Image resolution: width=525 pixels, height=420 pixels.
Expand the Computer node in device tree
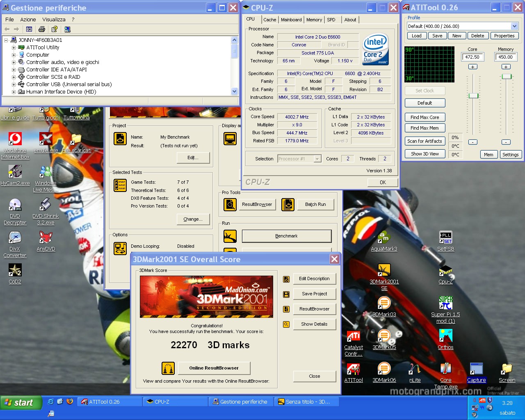(x=14, y=55)
